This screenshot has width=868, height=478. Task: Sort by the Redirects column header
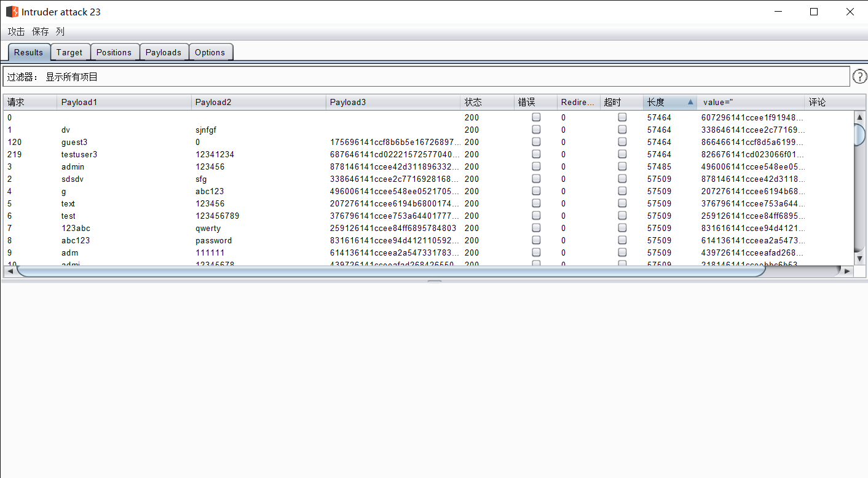pyautogui.click(x=578, y=103)
